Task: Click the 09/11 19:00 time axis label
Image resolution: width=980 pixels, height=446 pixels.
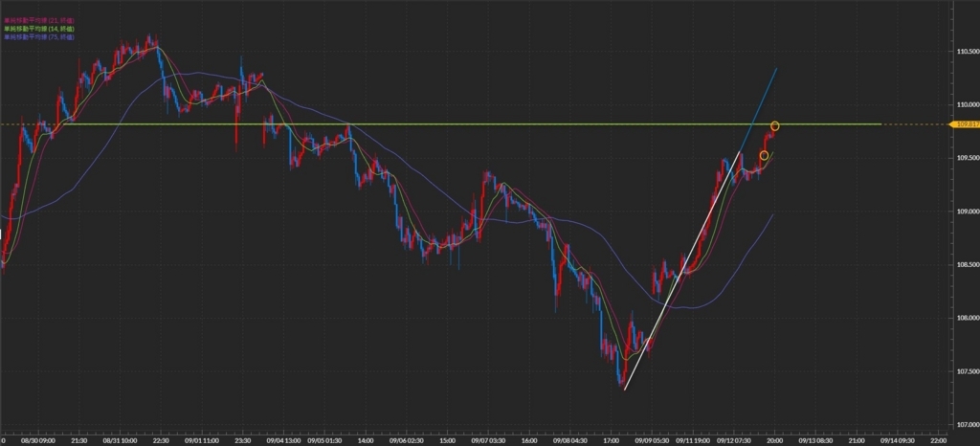Action: tap(692, 440)
